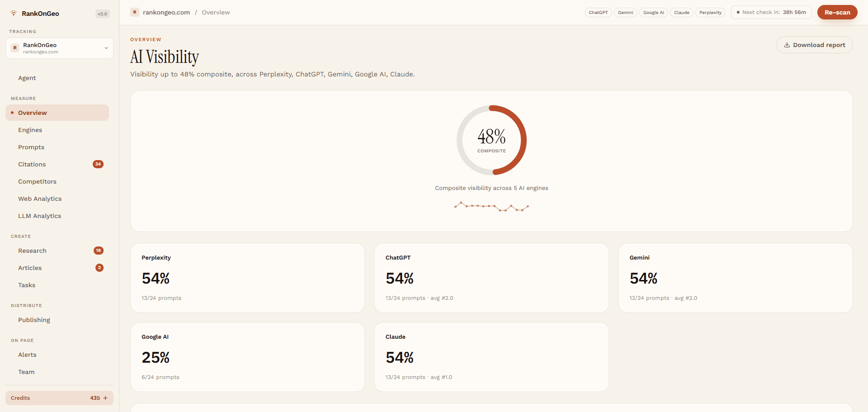Click the 18 badge next to Research
This screenshot has width=868, height=412.
click(x=99, y=251)
